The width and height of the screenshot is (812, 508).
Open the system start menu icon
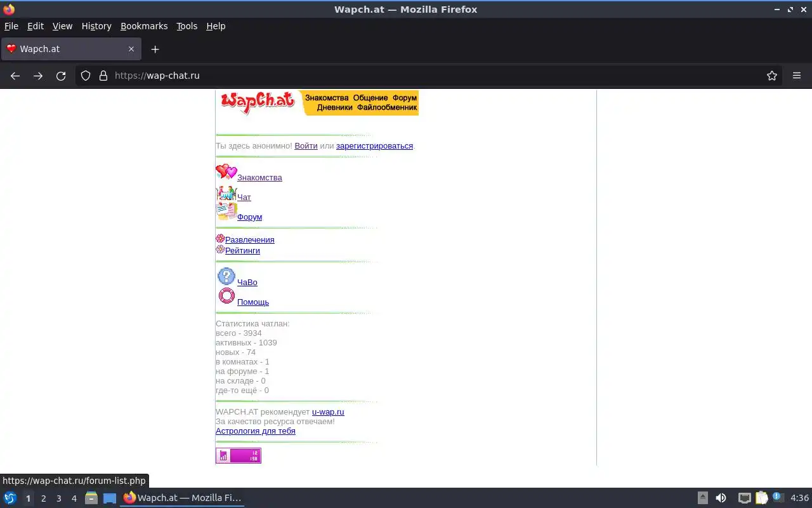coord(10,498)
